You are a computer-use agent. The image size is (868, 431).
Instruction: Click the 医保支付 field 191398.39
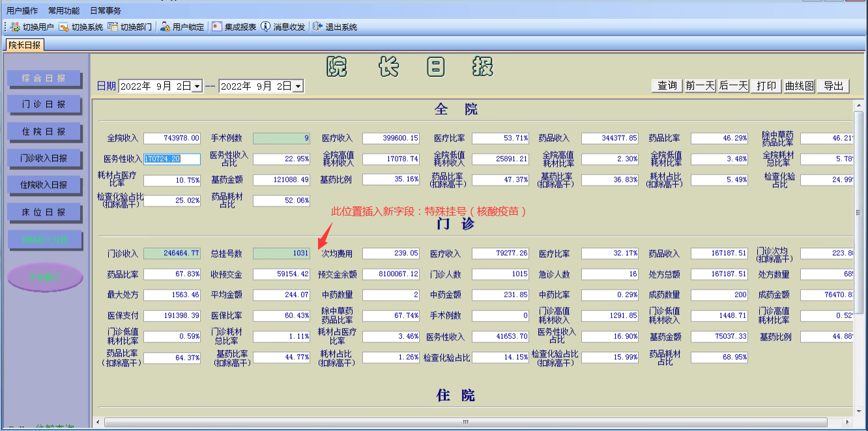click(x=172, y=316)
